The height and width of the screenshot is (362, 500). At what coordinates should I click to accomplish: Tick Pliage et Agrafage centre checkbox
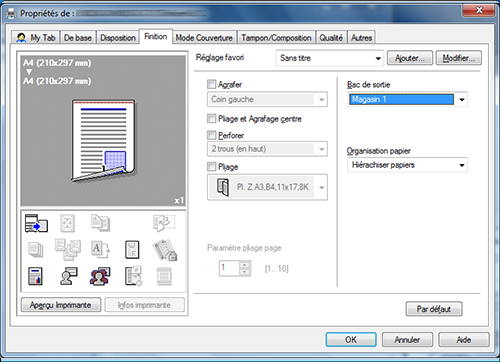211,118
